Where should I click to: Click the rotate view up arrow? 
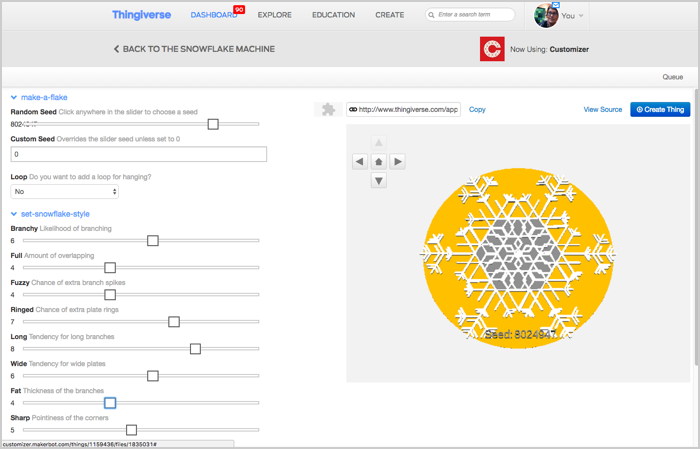(x=378, y=142)
